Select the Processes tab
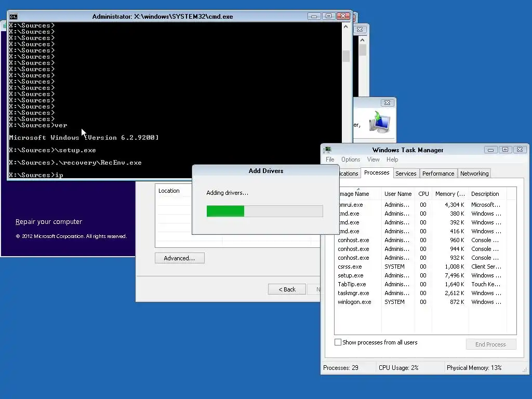Viewport: 532px width, 399px height. tap(377, 172)
